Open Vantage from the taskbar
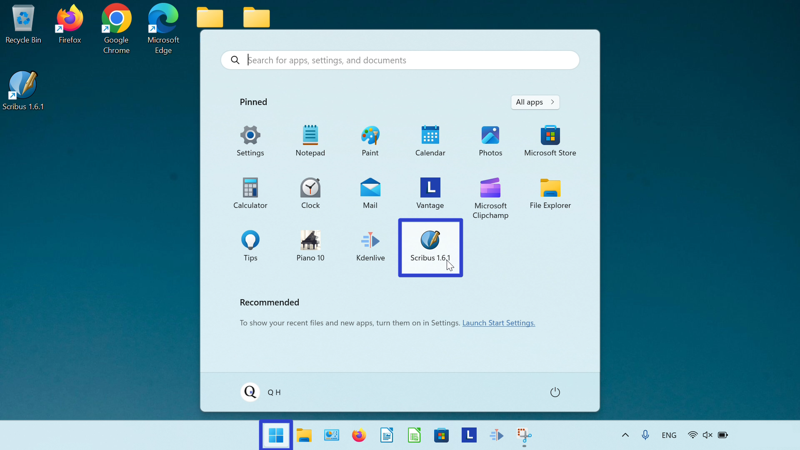This screenshot has height=450, width=800. tap(469, 435)
